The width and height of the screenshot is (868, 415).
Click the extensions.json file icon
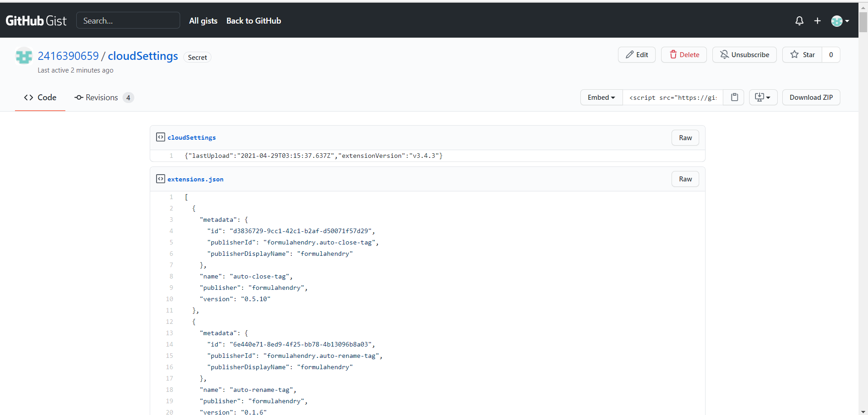click(x=161, y=179)
